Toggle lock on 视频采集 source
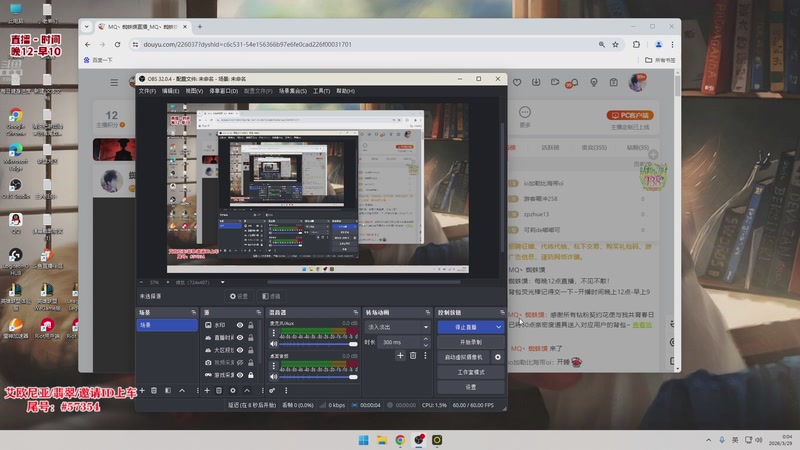The height and width of the screenshot is (450, 800). [x=251, y=362]
